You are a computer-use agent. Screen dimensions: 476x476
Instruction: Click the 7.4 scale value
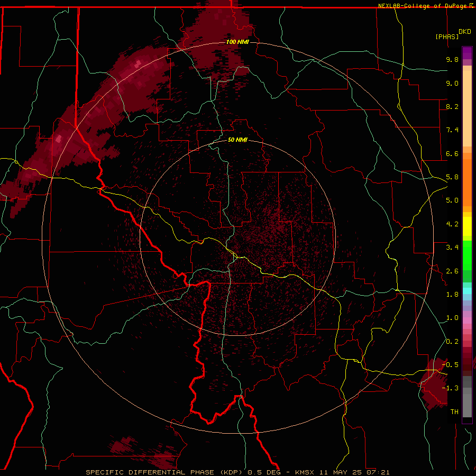452,130
